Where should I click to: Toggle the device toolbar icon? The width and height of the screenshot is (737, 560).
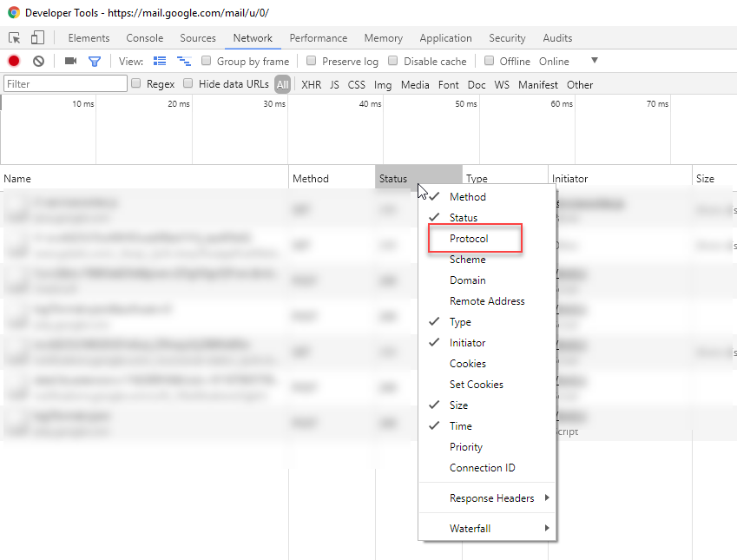(37, 38)
